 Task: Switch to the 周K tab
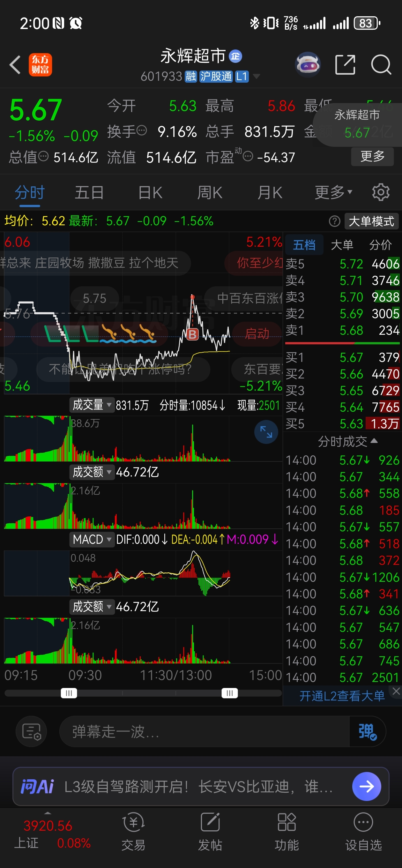pos(209,192)
